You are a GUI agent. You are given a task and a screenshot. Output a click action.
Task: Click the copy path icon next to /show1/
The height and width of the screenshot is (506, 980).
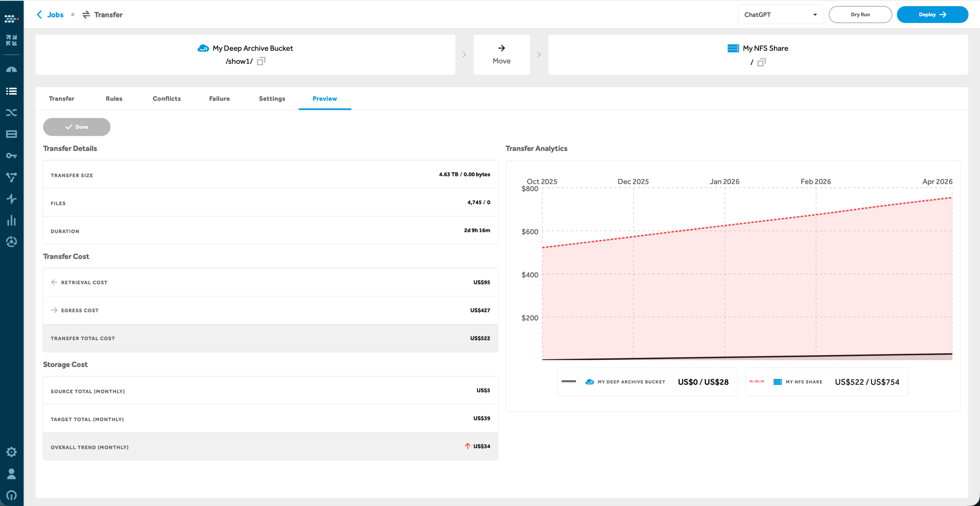261,61
